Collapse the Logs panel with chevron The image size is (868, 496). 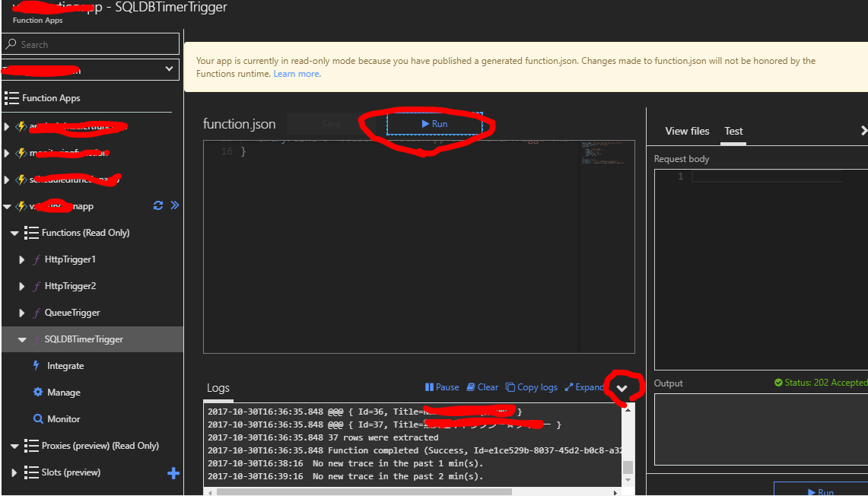coord(622,388)
